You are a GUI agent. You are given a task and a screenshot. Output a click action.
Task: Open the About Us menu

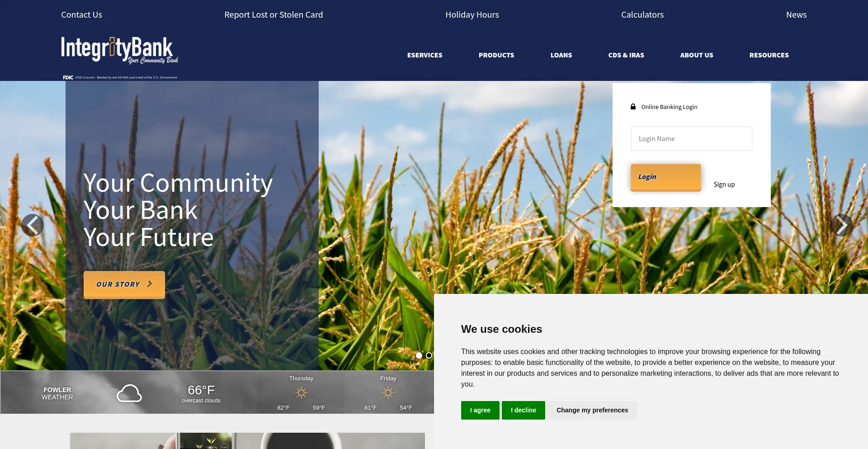click(x=697, y=55)
